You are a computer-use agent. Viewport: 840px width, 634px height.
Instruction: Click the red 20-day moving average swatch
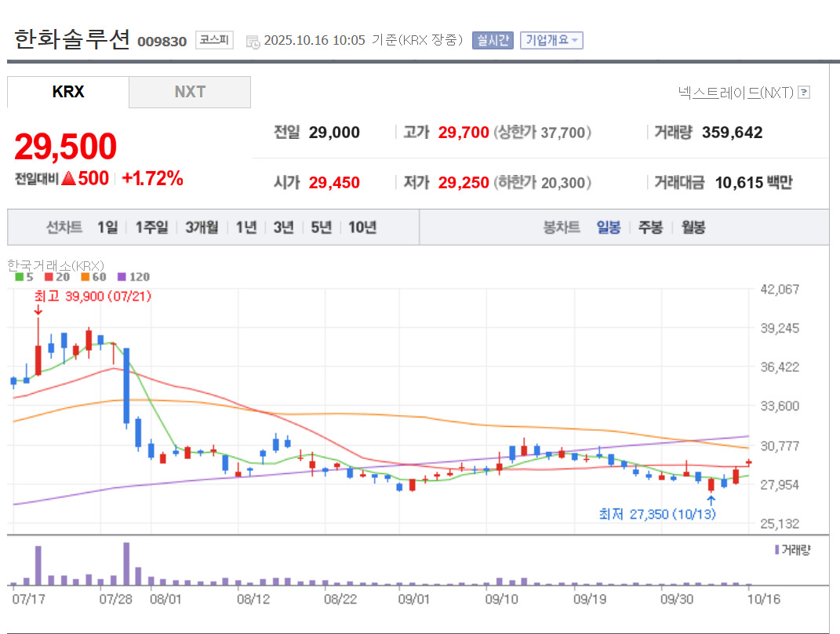[x=49, y=277]
